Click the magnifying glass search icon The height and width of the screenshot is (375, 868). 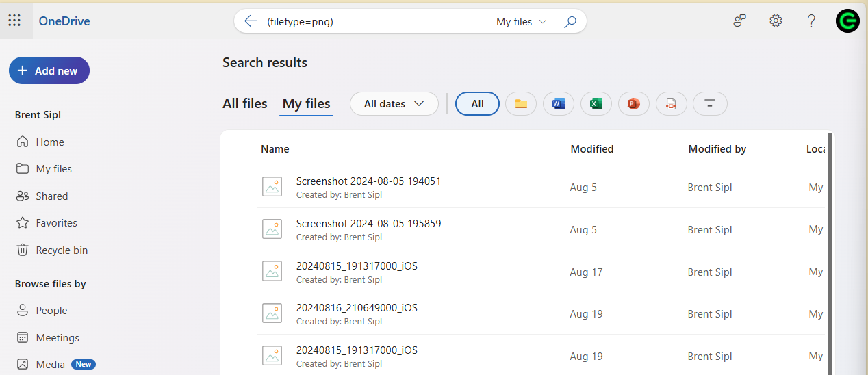570,21
